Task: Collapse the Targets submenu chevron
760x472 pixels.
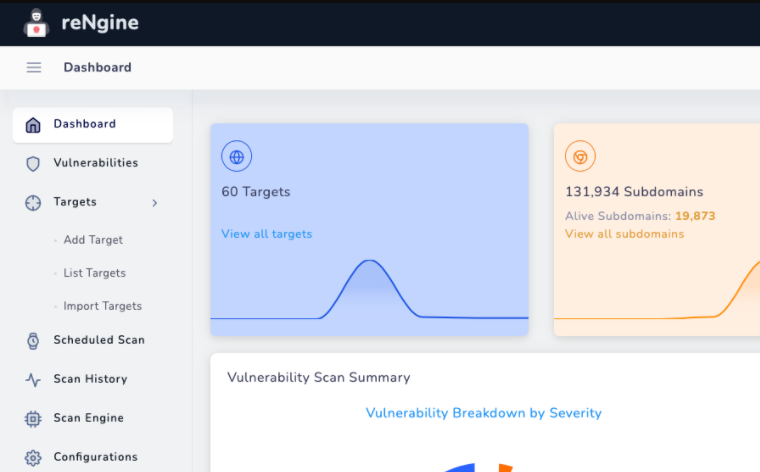Action: tap(155, 203)
